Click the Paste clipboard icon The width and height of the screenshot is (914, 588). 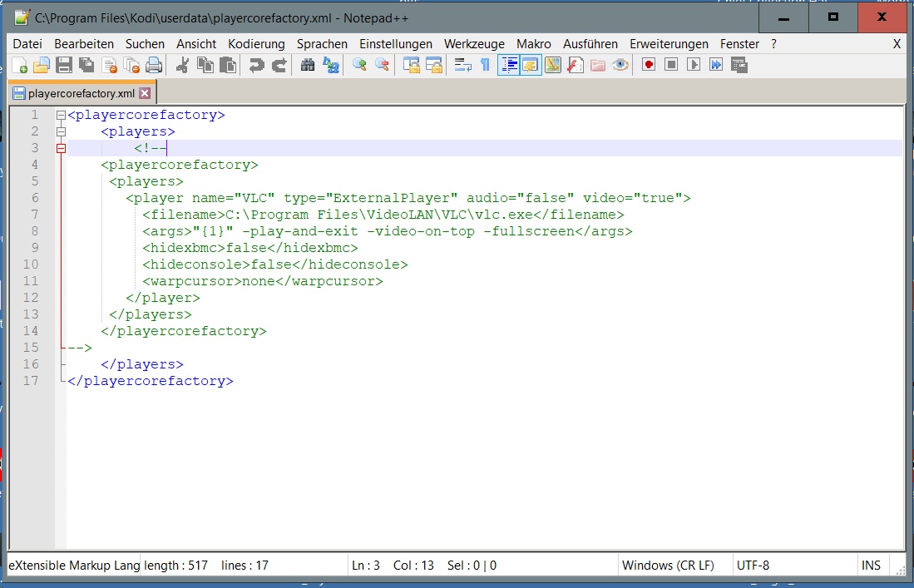[228, 65]
